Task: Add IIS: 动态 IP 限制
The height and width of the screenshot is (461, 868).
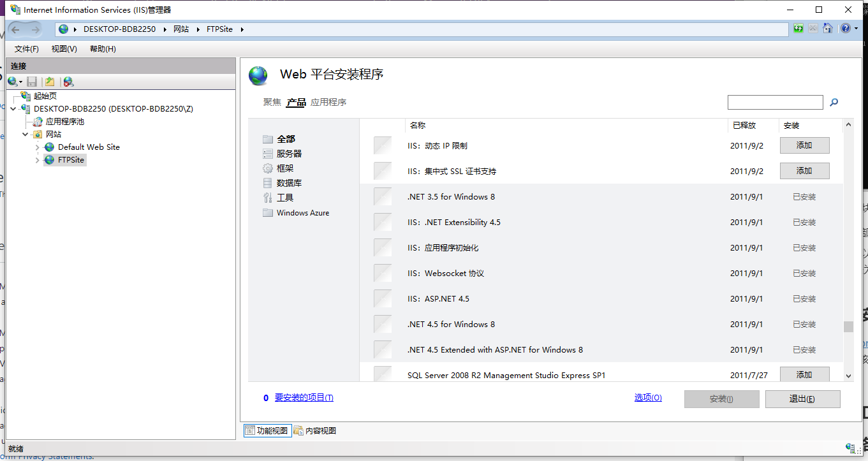Action: [x=804, y=145]
